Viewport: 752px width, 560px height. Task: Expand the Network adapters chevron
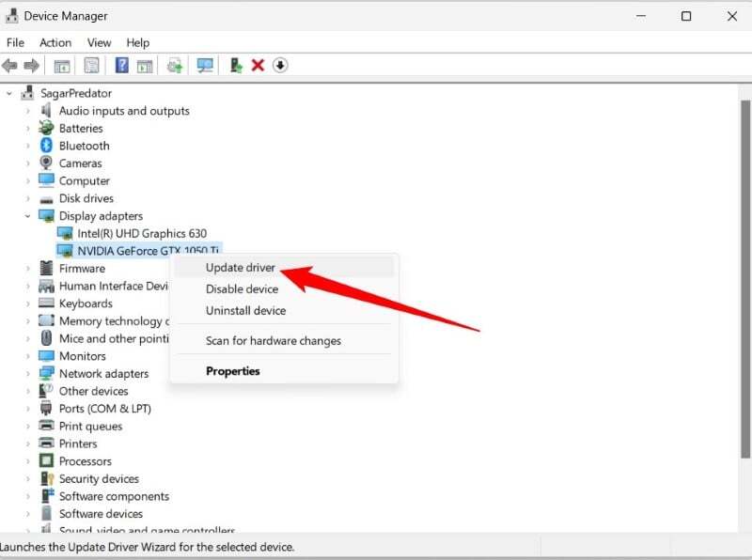pos(28,374)
